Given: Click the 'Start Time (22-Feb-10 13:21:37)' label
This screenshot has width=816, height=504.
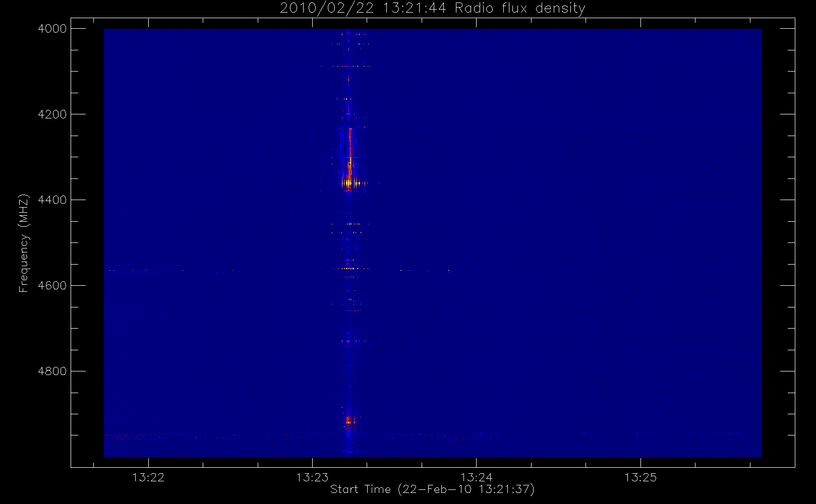Looking at the screenshot, I should (x=432, y=489).
